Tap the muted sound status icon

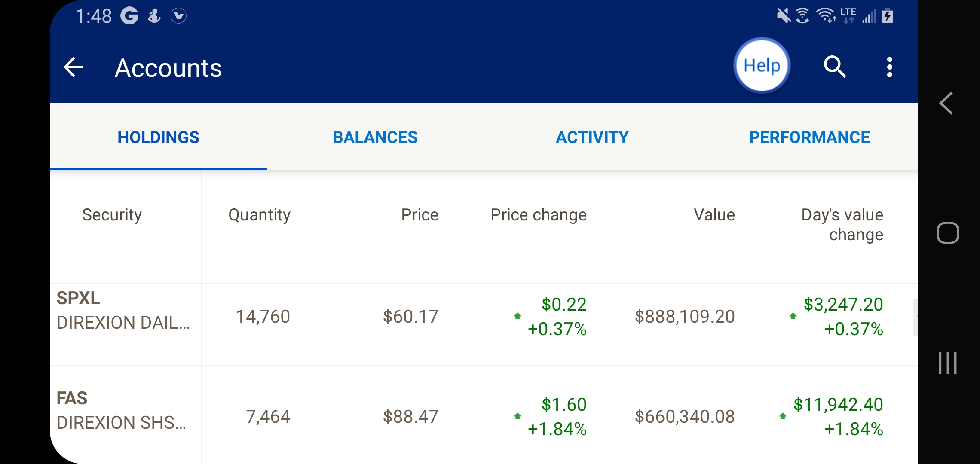click(784, 16)
